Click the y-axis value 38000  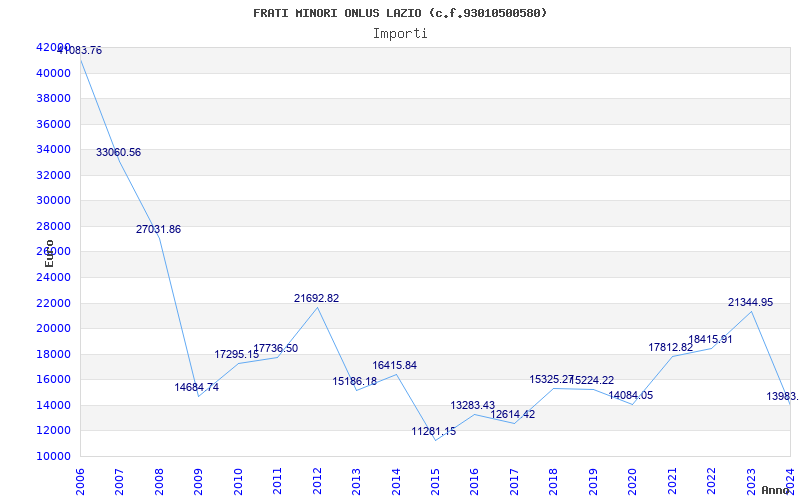pos(53,98)
